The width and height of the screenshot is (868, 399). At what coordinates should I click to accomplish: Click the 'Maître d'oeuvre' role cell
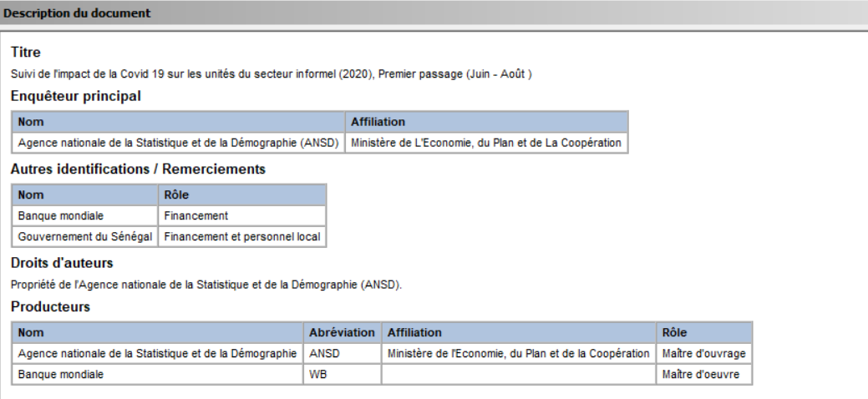702,375
